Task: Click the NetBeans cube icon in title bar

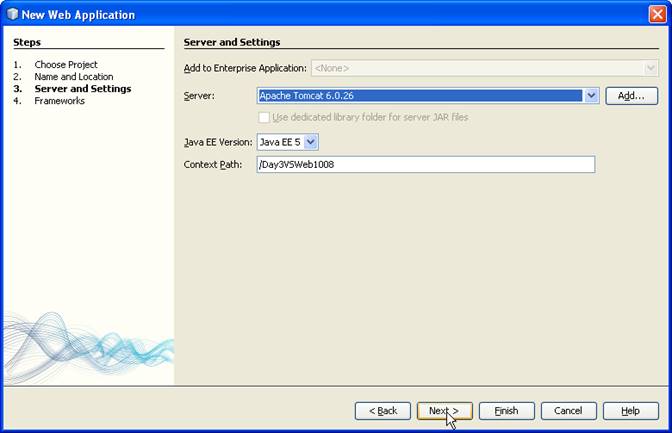Action: (x=12, y=14)
